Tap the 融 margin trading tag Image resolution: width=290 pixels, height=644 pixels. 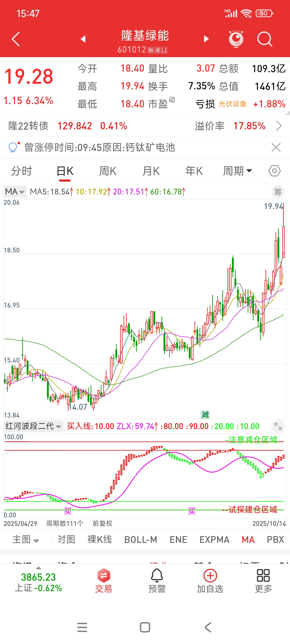(151, 50)
